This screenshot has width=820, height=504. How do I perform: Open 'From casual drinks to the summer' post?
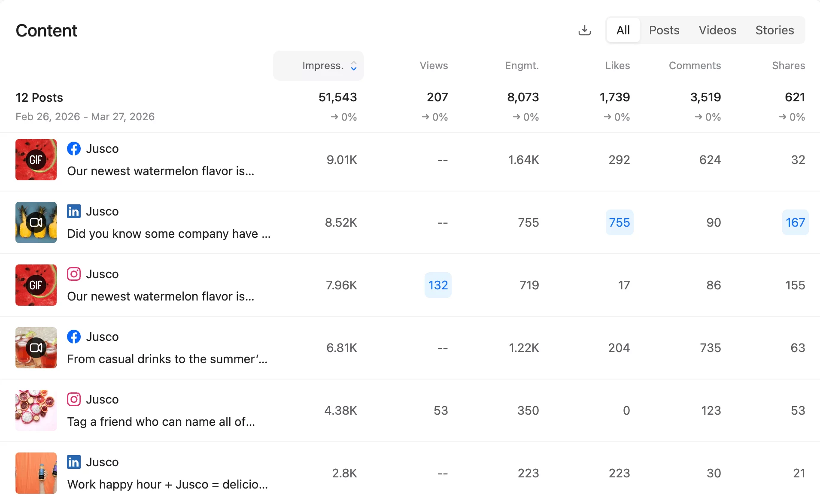(167, 359)
